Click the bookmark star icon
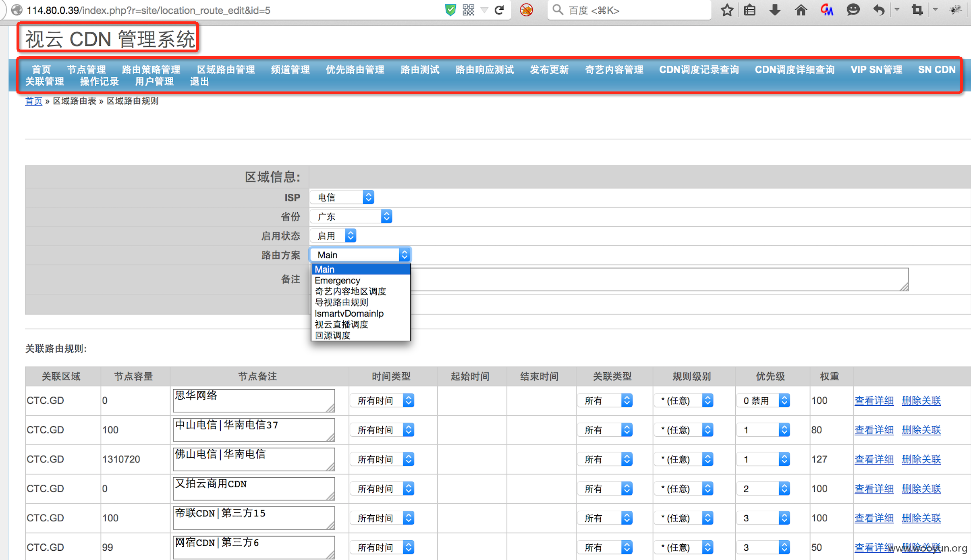This screenshot has height=560, width=971. pyautogui.click(x=727, y=10)
